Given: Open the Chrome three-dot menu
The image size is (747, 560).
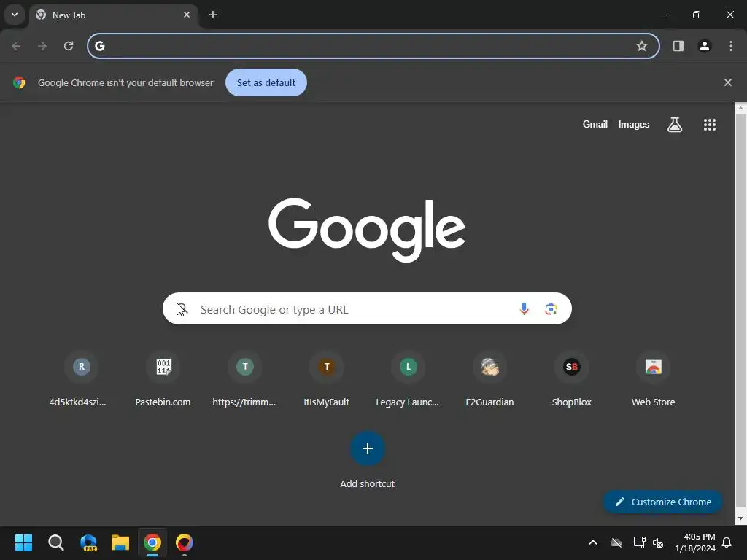Looking at the screenshot, I should pyautogui.click(x=731, y=46).
